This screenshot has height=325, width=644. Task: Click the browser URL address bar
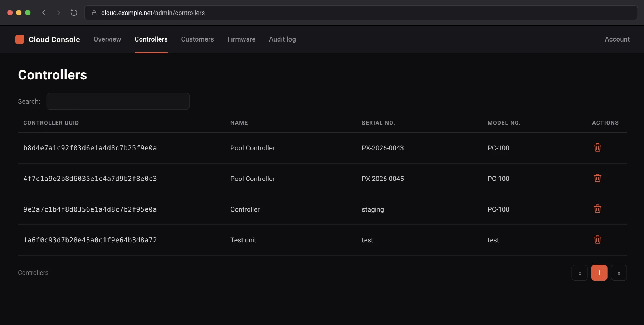click(361, 13)
